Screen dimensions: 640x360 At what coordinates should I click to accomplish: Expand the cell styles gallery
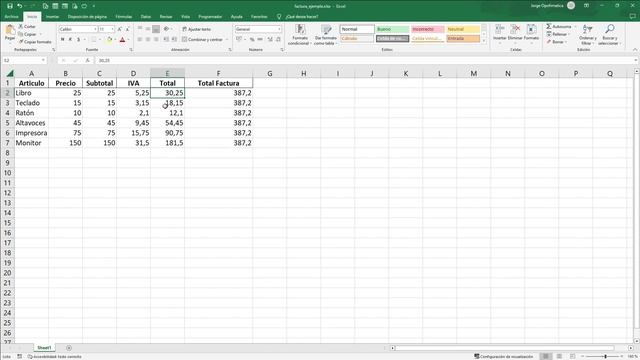point(484,41)
